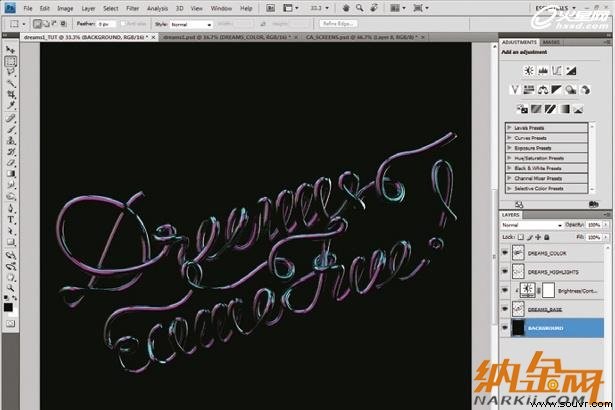615x410 pixels.
Task: Select the Zoom tool in toolbox
Action: pos(11,288)
